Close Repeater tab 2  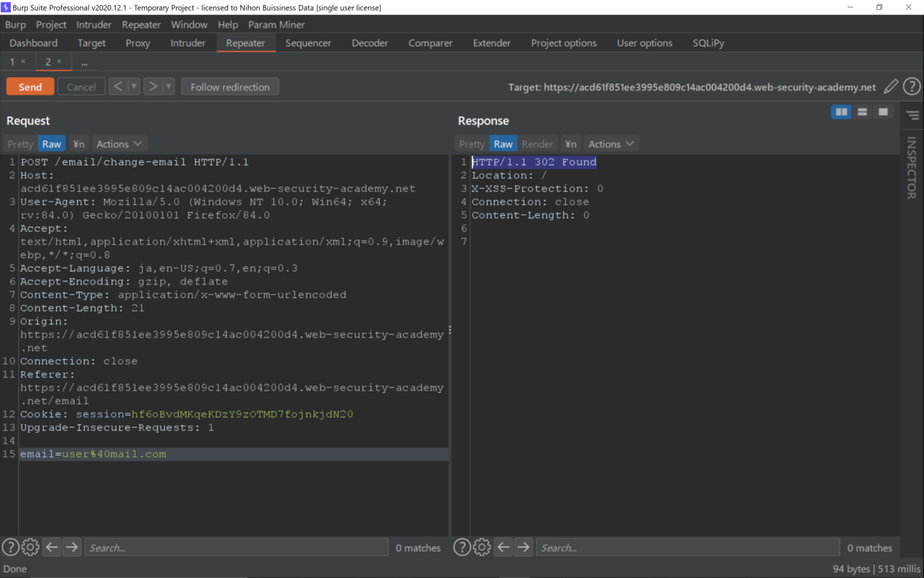coord(59,62)
